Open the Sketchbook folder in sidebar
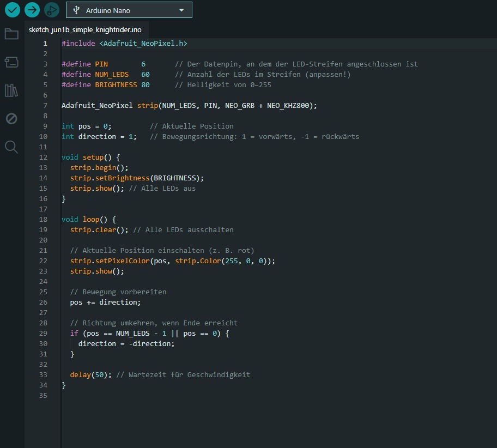497x448 pixels. pos(11,34)
